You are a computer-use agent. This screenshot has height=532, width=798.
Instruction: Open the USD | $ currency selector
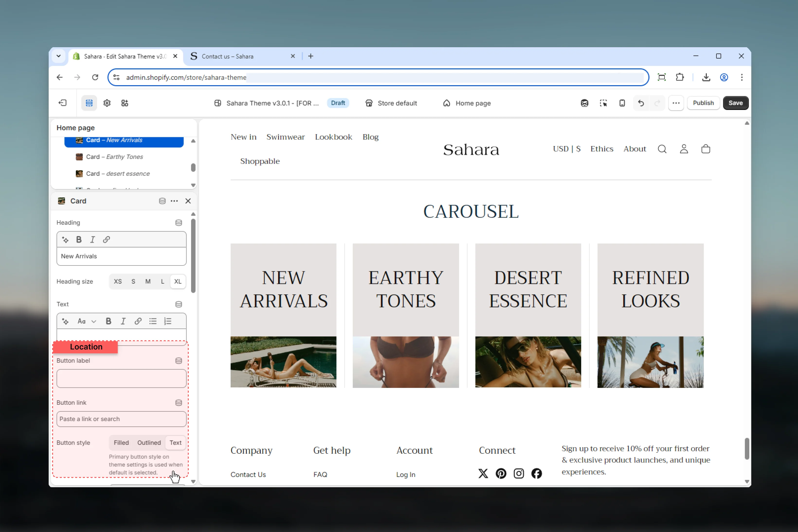click(x=566, y=149)
